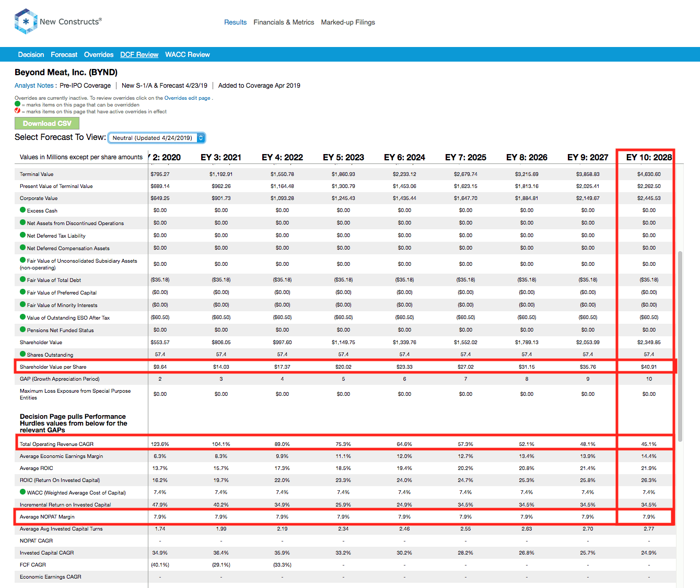Click the Beyond Meat, Inc. (BYND) heading
The height and width of the screenshot is (588, 700).
pyautogui.click(x=66, y=72)
